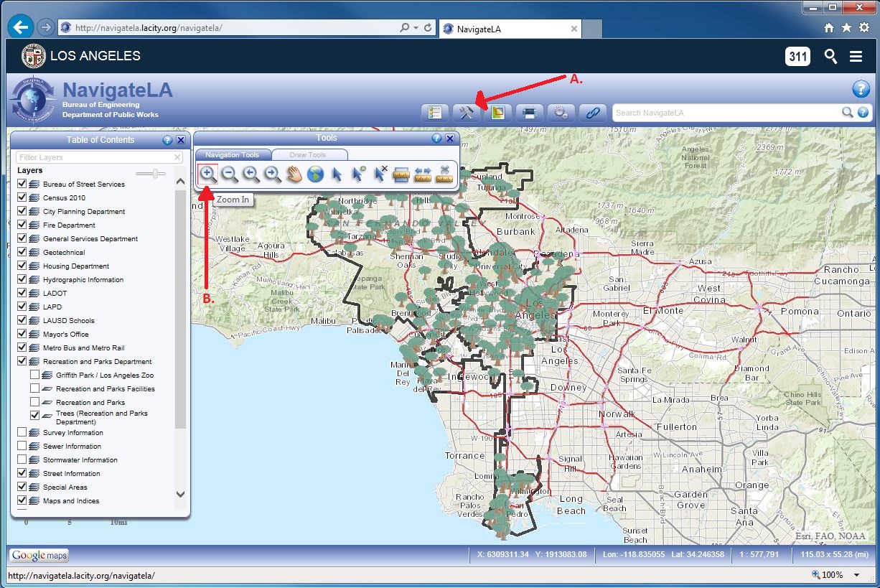Expand the Geotechnical layer group icon
The width and height of the screenshot is (880, 588).
point(34,252)
